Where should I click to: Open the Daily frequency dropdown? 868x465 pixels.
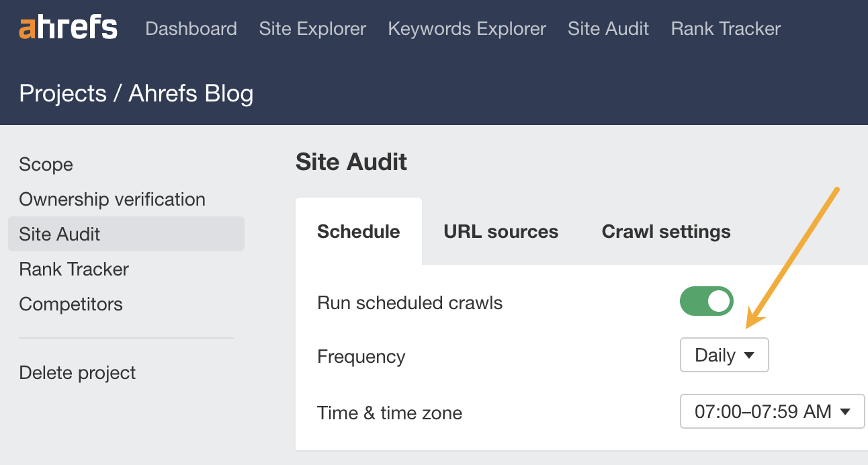click(x=724, y=355)
